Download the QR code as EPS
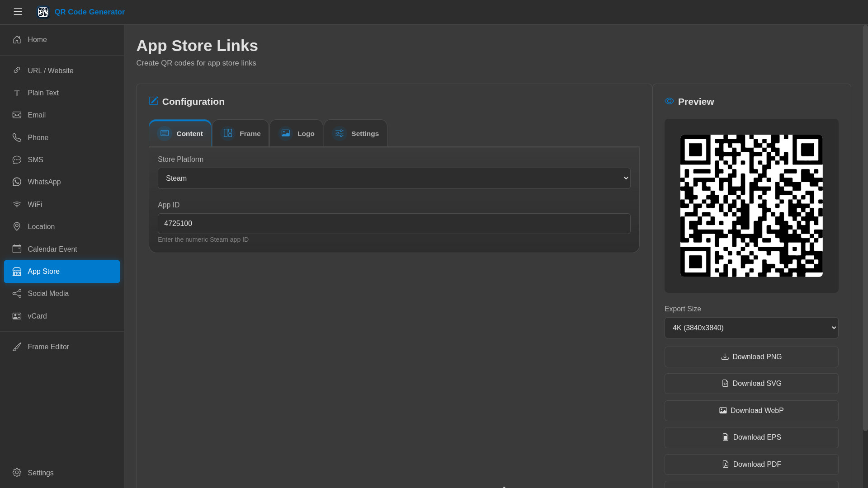The width and height of the screenshot is (868, 488). click(751, 437)
